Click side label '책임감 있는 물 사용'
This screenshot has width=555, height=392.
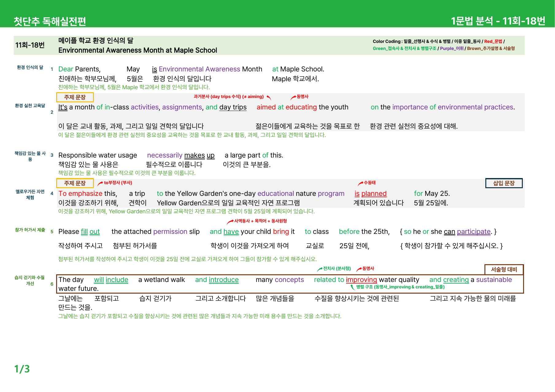point(30,156)
